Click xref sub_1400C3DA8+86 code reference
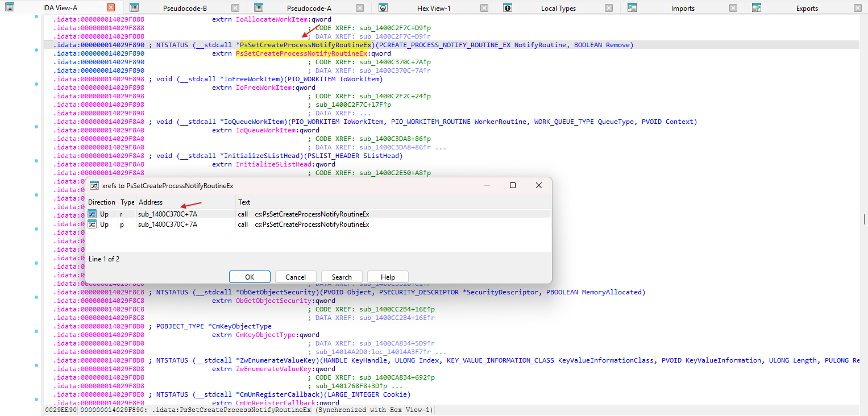Screen dimensions: 868x416 [395, 139]
